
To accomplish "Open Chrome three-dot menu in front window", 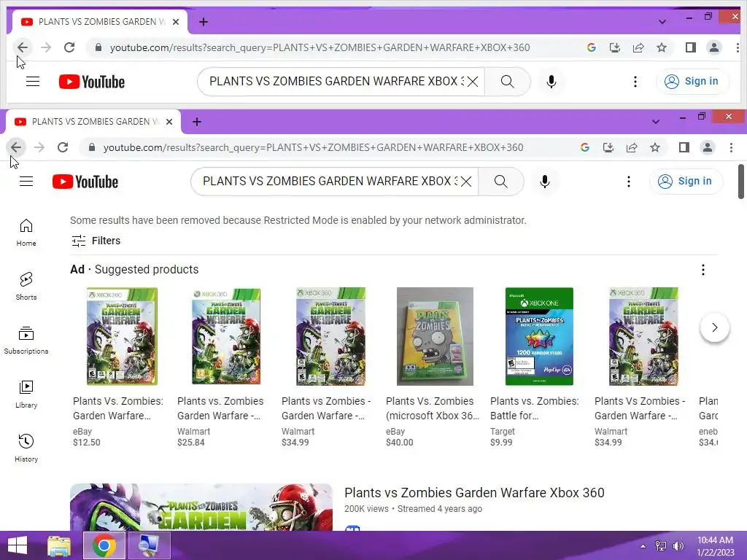I will [731, 147].
